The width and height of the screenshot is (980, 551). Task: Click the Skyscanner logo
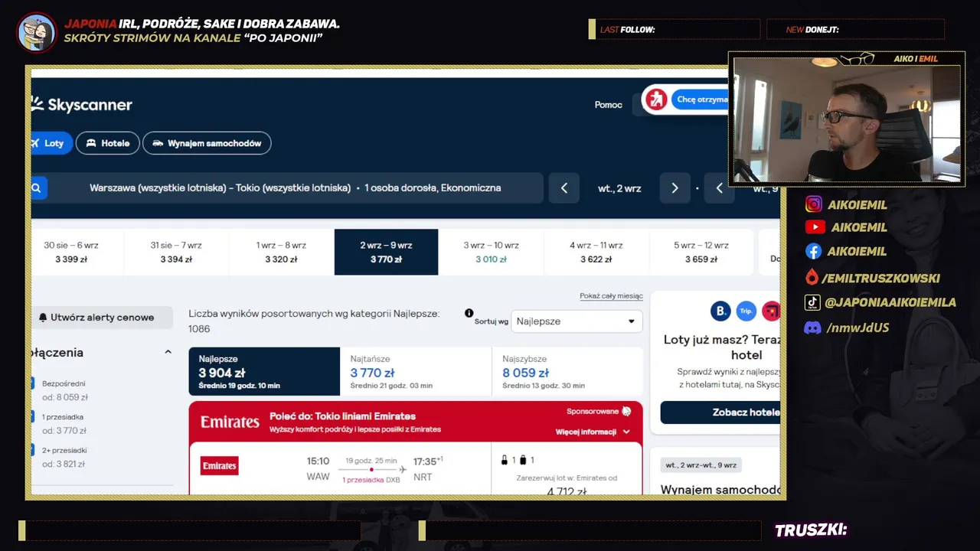click(x=81, y=105)
